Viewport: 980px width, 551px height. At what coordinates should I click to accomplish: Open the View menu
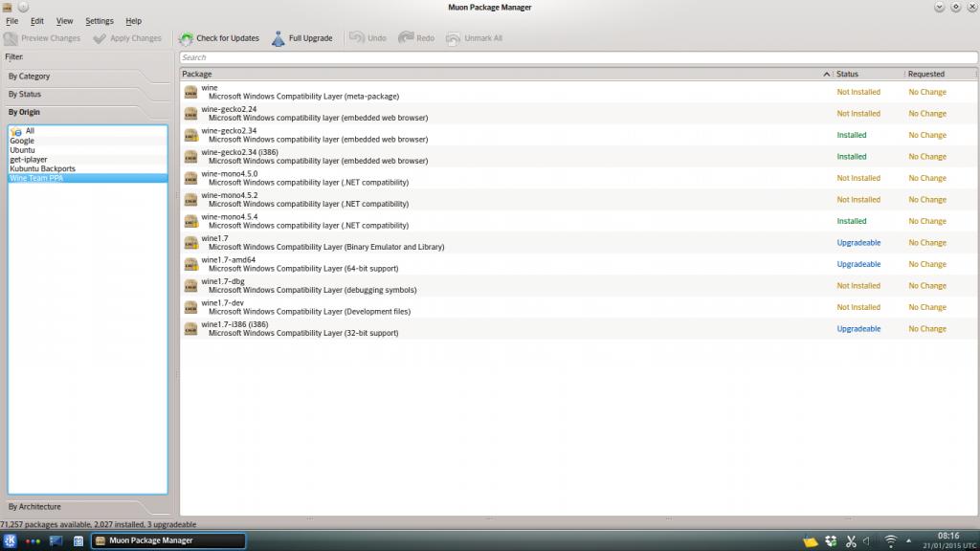tap(64, 21)
